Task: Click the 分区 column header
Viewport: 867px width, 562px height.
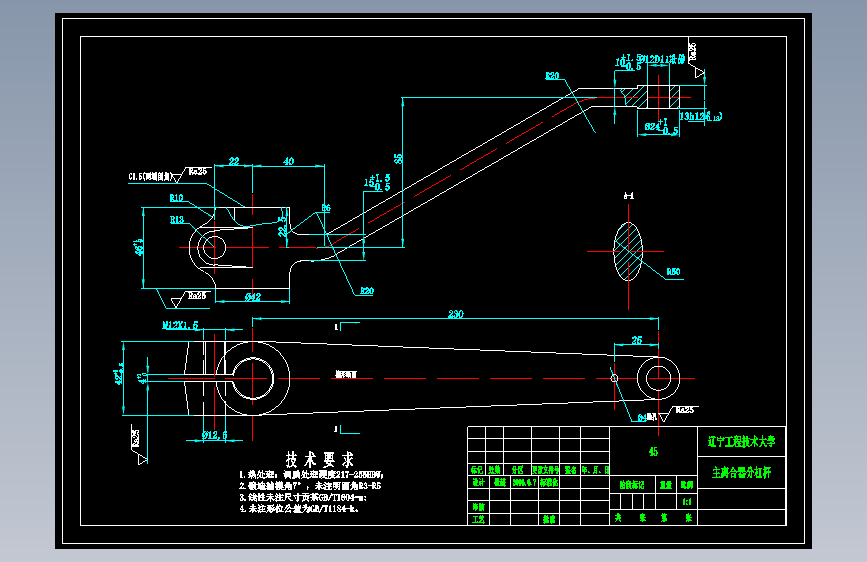Action: (x=518, y=470)
